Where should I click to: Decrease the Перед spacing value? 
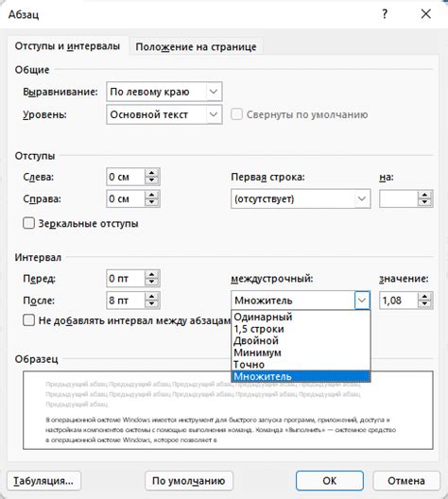[152, 283]
